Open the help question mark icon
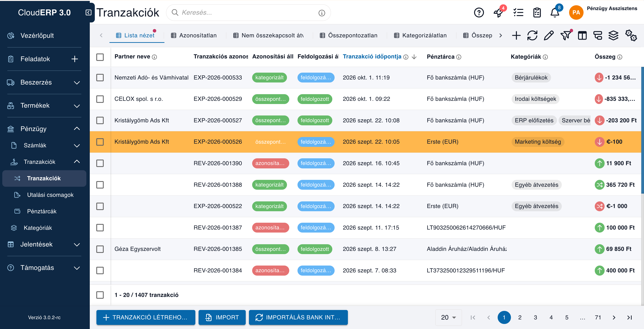 click(x=479, y=13)
